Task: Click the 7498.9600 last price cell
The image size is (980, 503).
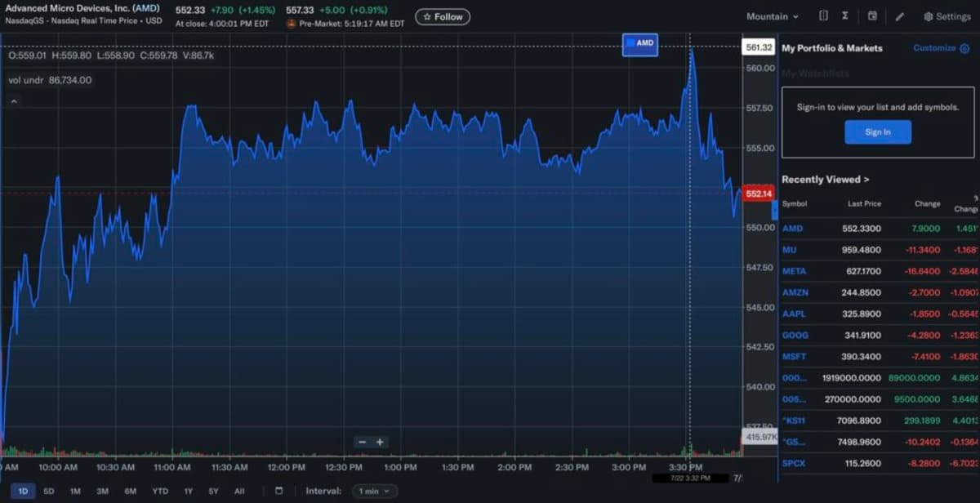Action: click(x=861, y=442)
